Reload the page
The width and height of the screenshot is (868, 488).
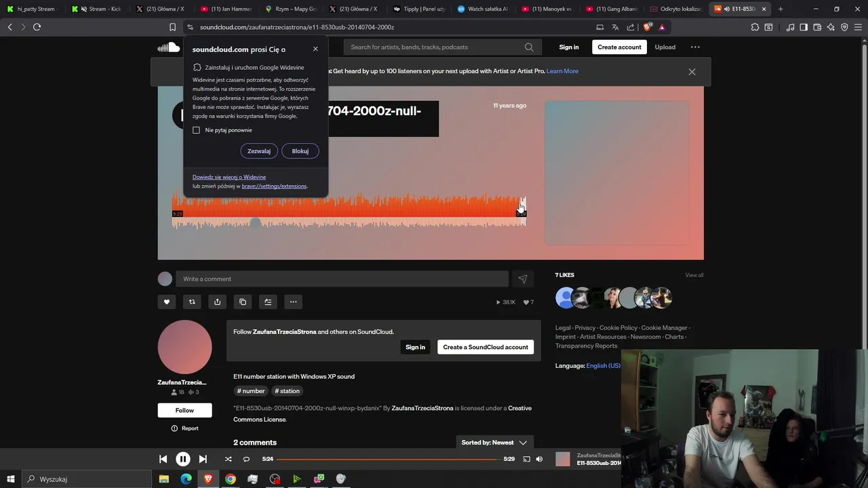click(x=37, y=27)
